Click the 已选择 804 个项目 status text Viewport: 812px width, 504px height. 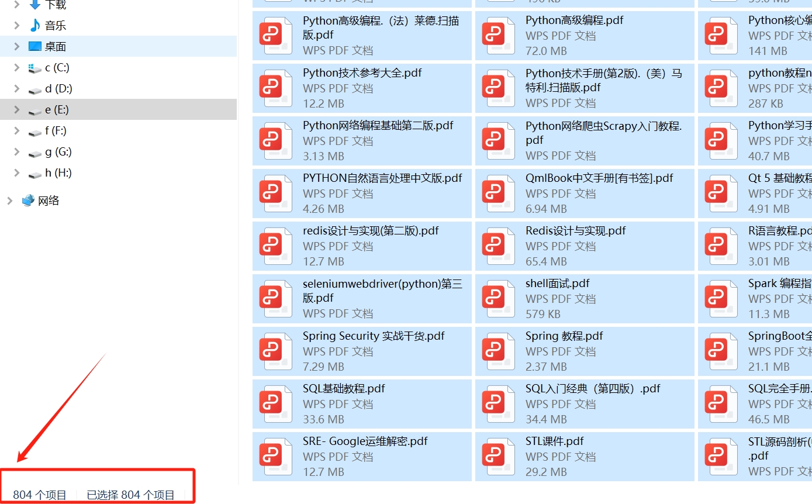point(131,495)
